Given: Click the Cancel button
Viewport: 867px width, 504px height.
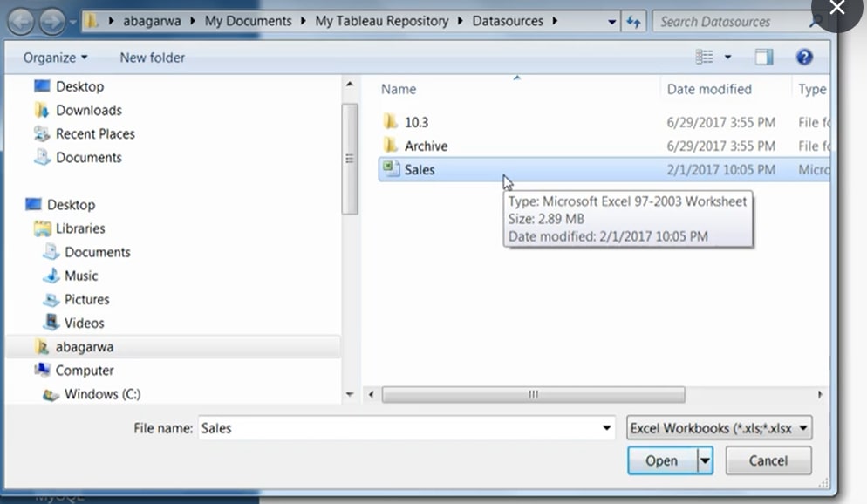Looking at the screenshot, I should point(768,460).
